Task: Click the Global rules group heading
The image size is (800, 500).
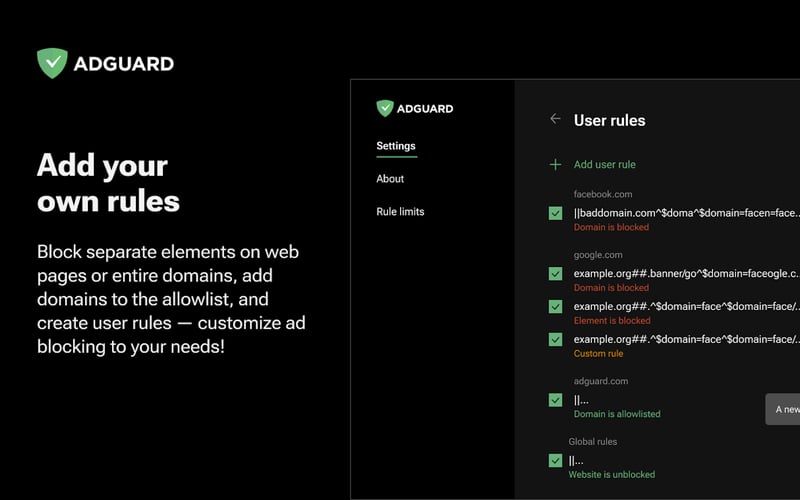Action: pos(592,441)
